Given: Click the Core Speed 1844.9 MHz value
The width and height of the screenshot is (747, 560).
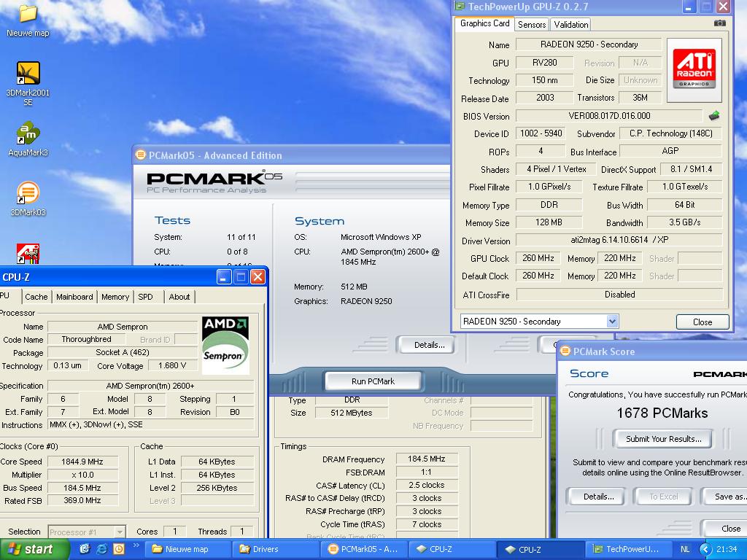Looking at the screenshot, I should pyautogui.click(x=82, y=462).
